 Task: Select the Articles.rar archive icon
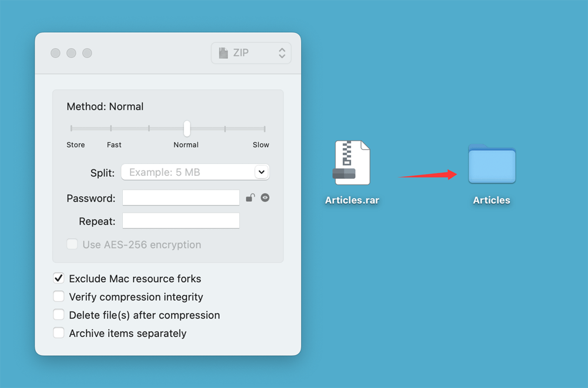click(x=352, y=163)
